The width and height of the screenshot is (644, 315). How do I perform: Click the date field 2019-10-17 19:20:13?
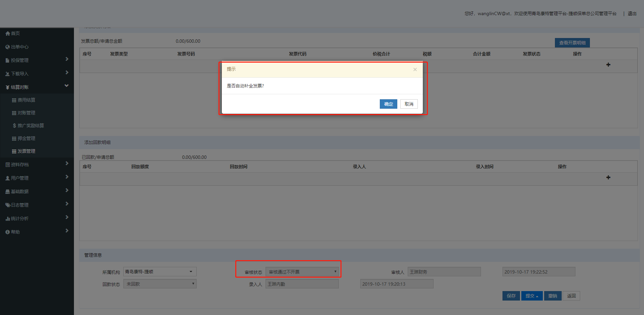(x=397, y=284)
